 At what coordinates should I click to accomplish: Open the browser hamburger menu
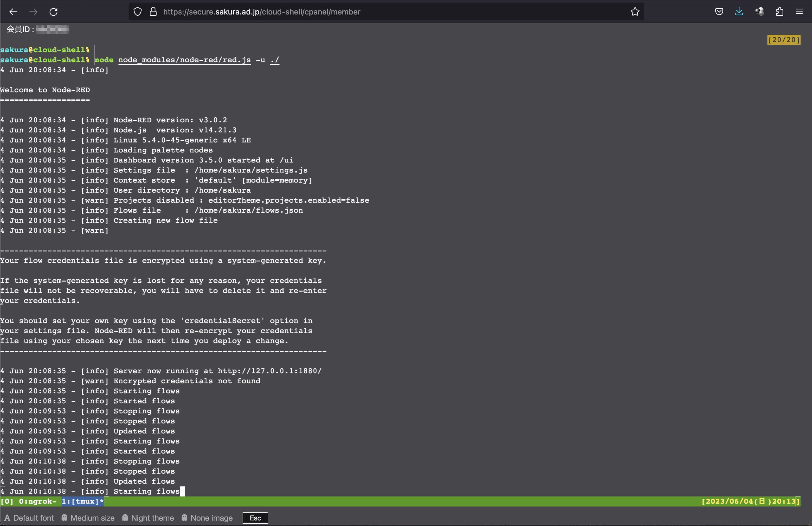coord(800,12)
